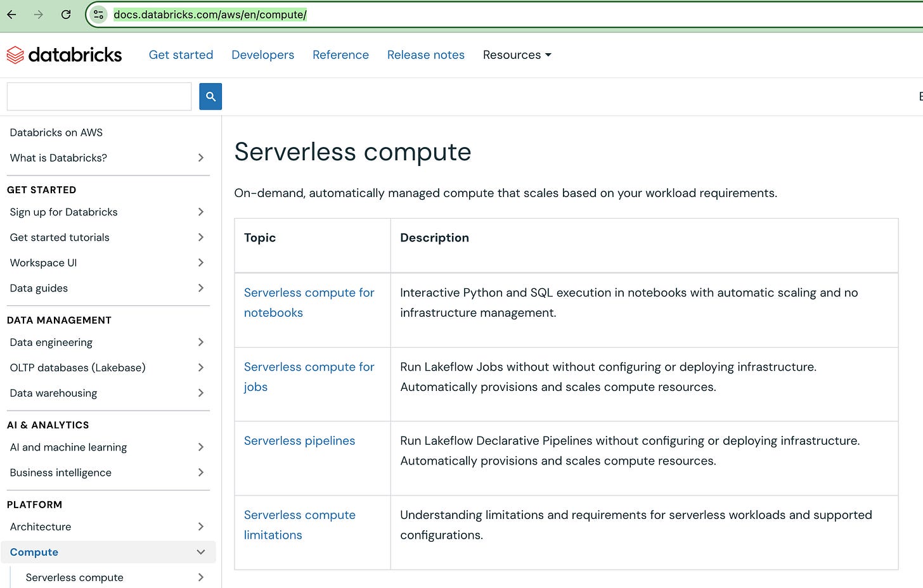
Task: Open the Release notes nav link
Action: [x=426, y=55]
